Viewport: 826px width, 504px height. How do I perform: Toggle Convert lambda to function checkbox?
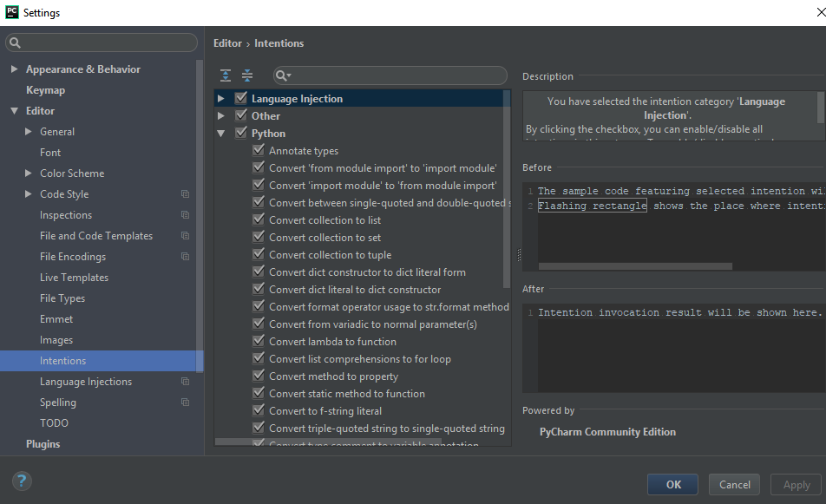(259, 341)
